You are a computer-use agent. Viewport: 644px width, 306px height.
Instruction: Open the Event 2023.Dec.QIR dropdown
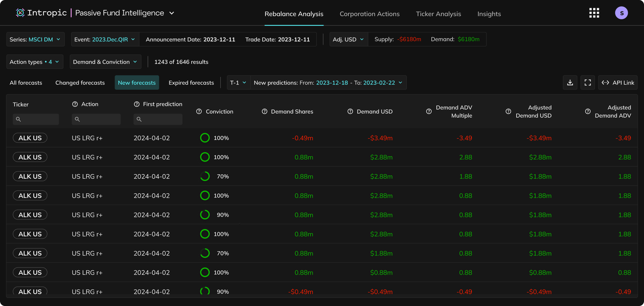pos(105,39)
